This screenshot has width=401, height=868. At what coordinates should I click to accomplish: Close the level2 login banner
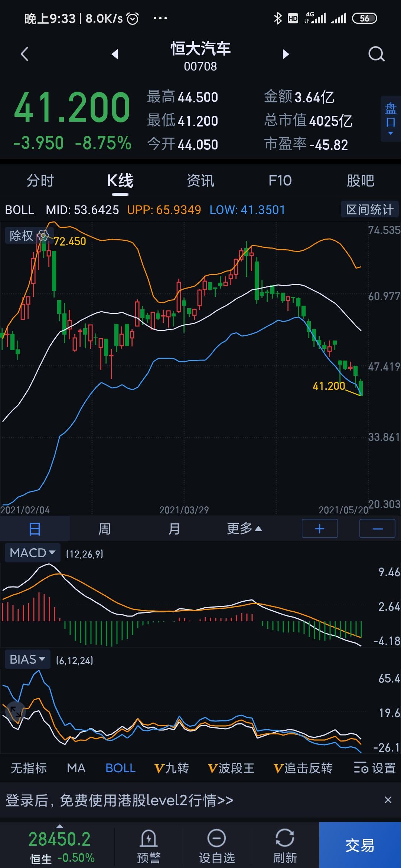point(388,800)
